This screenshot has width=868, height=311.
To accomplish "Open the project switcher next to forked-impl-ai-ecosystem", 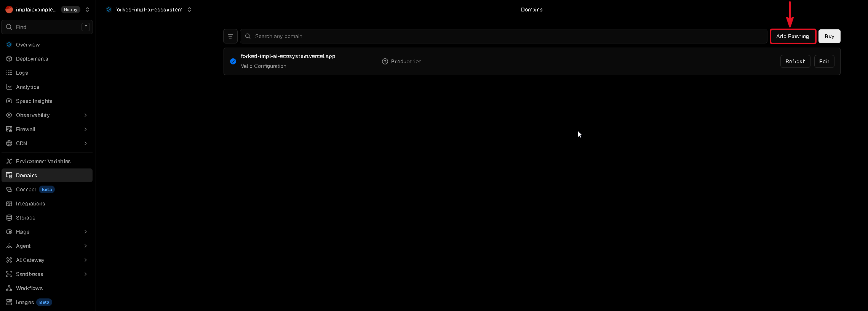I will pos(189,10).
